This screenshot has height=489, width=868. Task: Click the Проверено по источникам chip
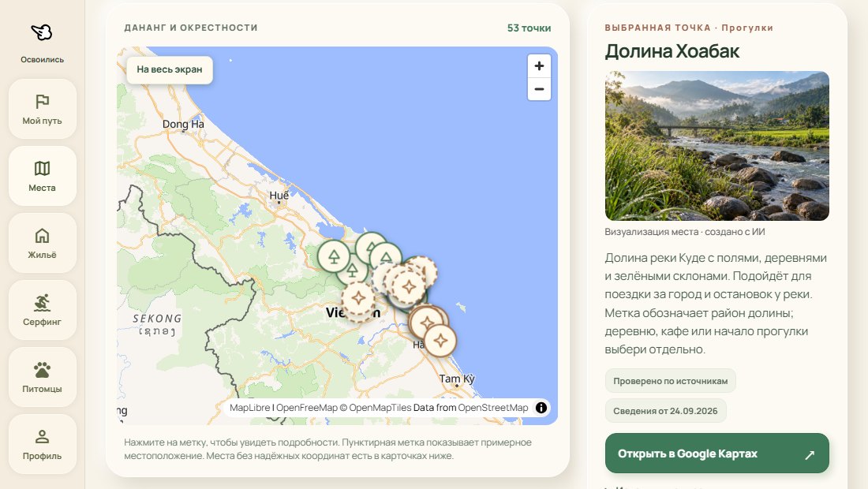(671, 381)
